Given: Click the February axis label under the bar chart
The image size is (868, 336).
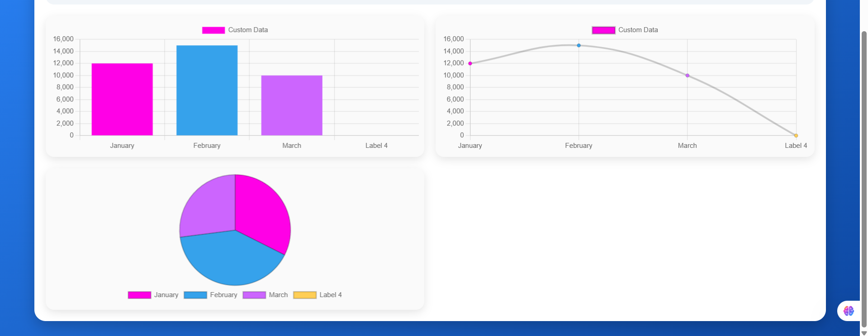Looking at the screenshot, I should click(x=207, y=146).
